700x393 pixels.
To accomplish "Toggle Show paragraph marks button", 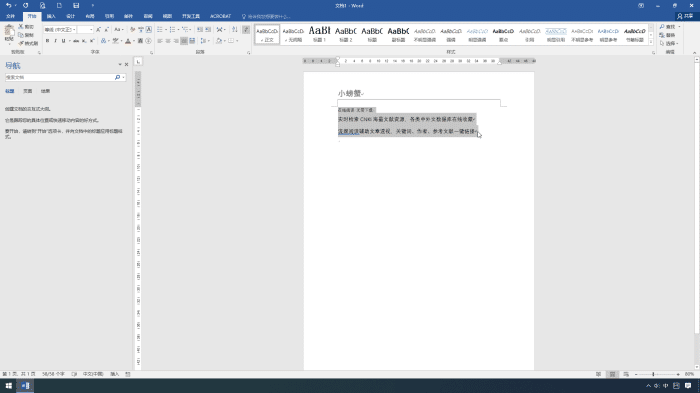I will (x=246, y=29).
